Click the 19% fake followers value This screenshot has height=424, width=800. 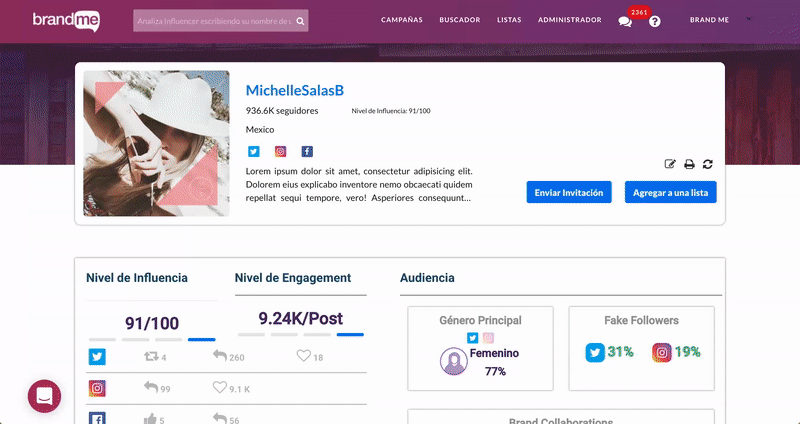pyautogui.click(x=688, y=352)
